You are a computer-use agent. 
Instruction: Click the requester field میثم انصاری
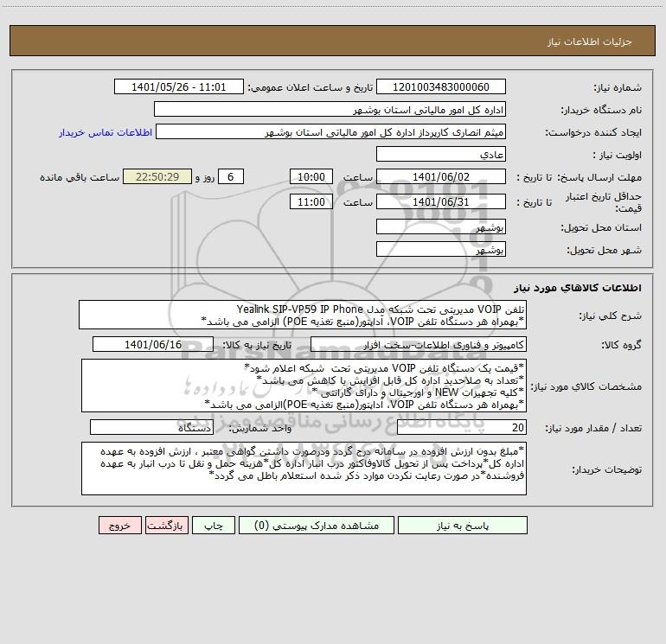pyautogui.click(x=331, y=132)
